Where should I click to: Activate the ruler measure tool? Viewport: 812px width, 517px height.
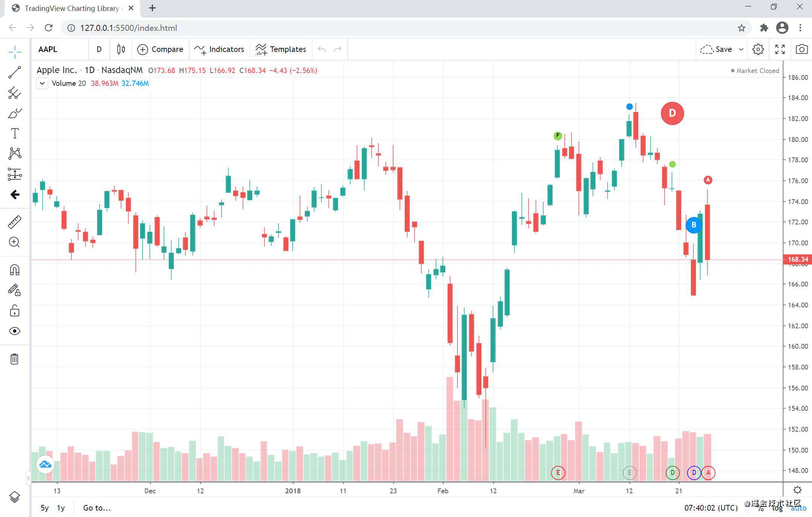coord(15,222)
